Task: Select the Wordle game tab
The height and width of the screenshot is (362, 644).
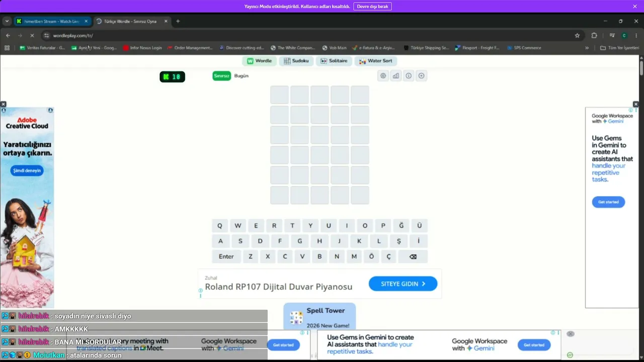Action: tap(259, 61)
